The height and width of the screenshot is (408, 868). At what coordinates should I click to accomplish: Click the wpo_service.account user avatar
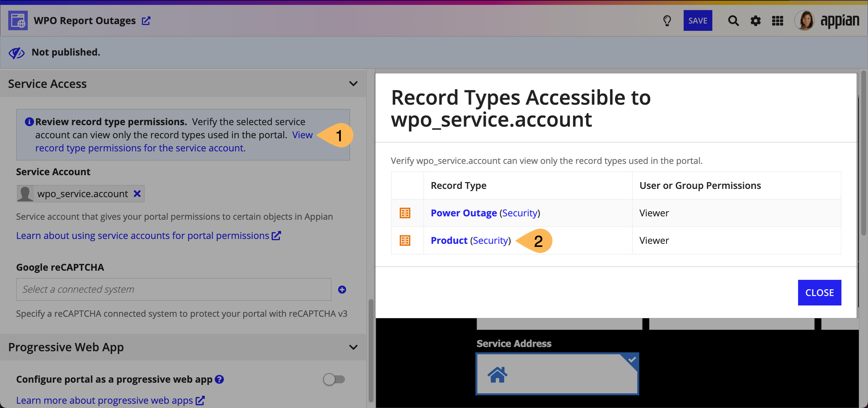click(x=25, y=194)
